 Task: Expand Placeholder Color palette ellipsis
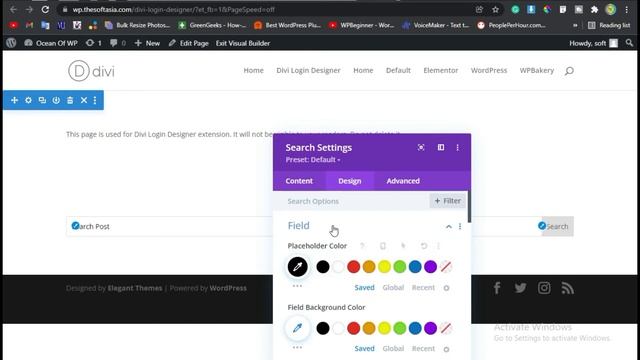click(297, 286)
